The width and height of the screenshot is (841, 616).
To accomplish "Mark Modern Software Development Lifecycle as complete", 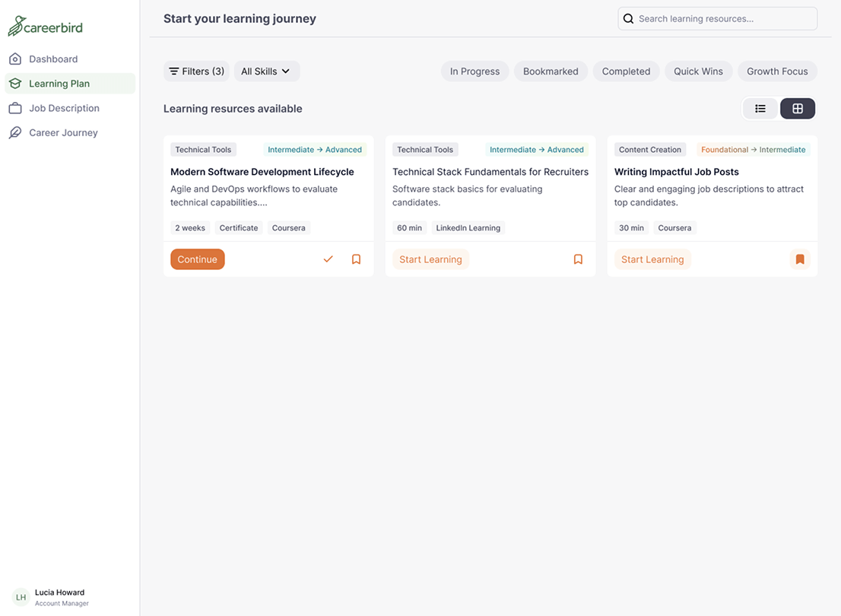I will pyautogui.click(x=328, y=259).
